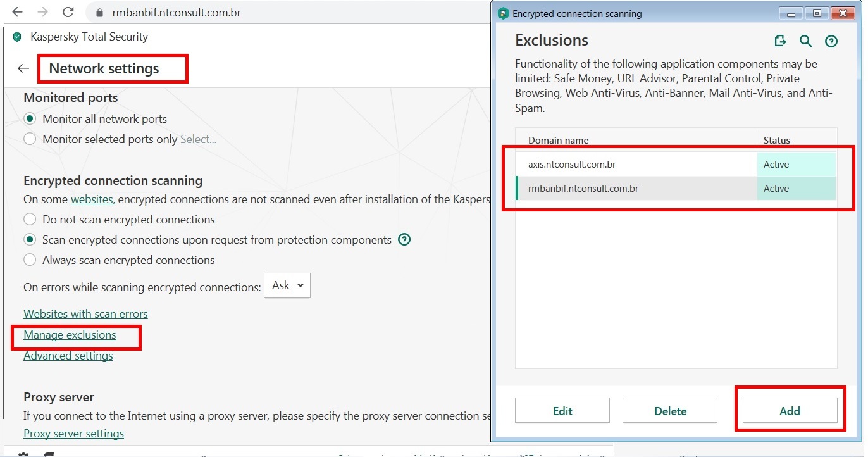Click the browser address bar URL

177,13
